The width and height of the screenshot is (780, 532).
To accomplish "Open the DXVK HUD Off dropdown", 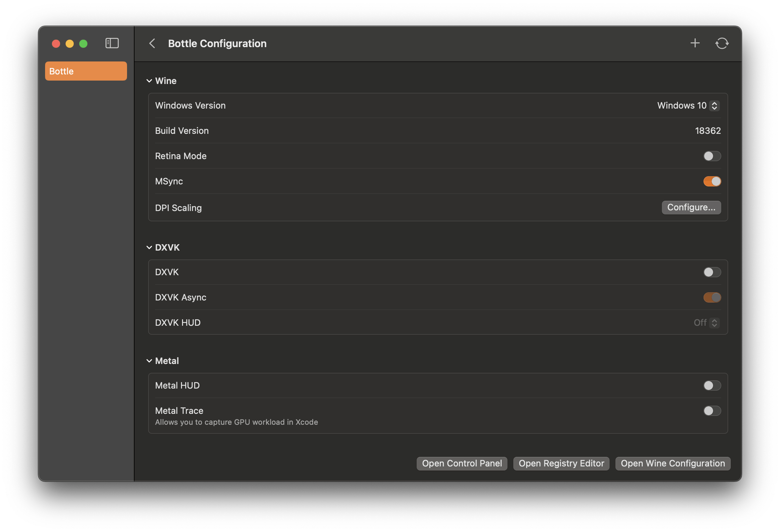I will click(706, 323).
